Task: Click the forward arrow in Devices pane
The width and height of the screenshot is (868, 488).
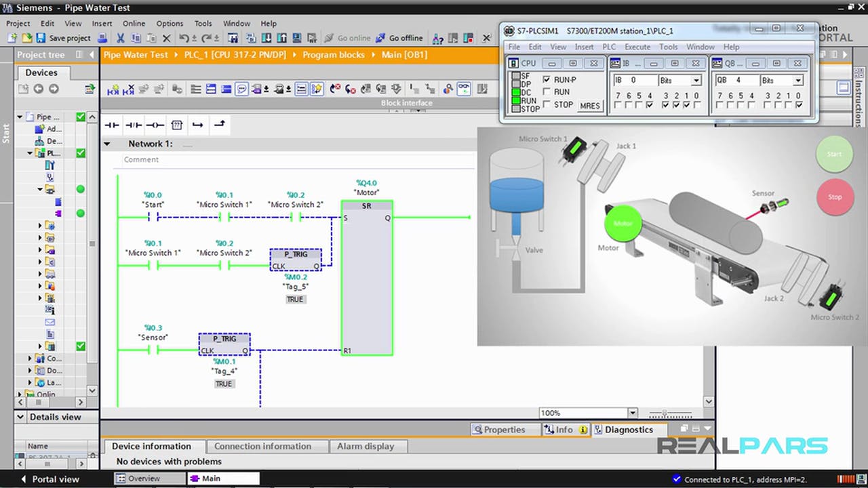Action: coord(54,89)
